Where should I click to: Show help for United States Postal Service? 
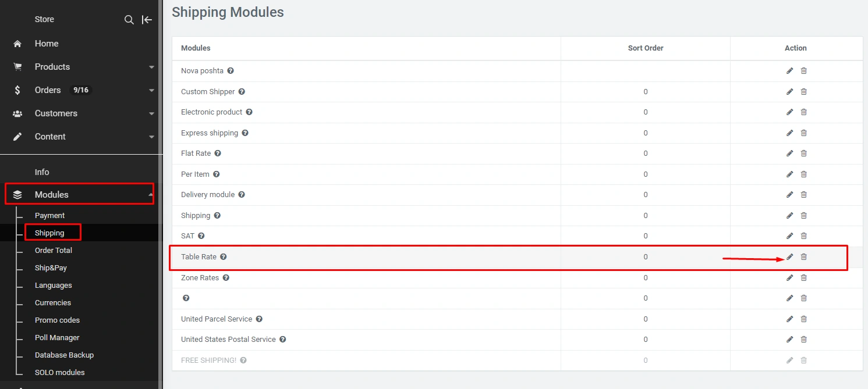pyautogui.click(x=283, y=340)
